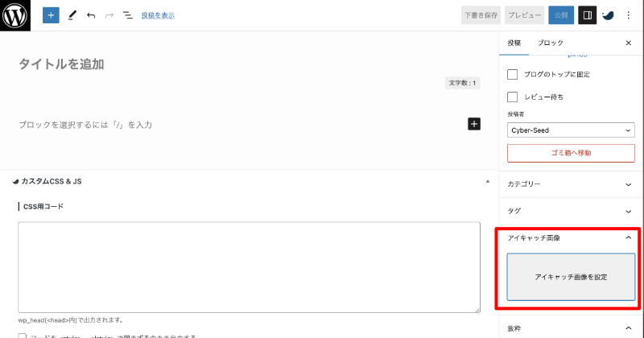This screenshot has height=338, width=644.
Task: Select the 投稿 tab
Action: (x=514, y=43)
